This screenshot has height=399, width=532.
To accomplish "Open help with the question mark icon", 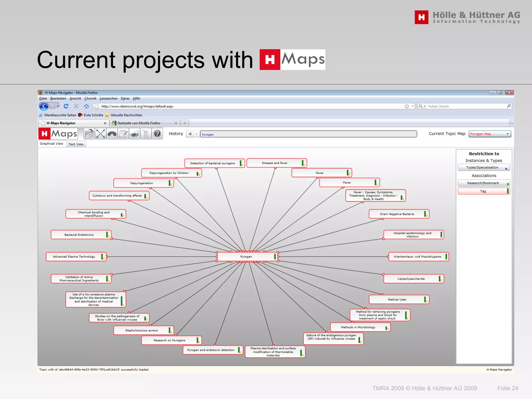I will [x=157, y=134].
